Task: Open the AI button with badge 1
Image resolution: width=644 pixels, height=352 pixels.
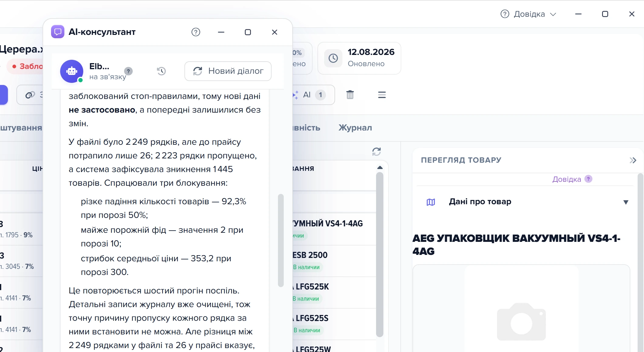Action: coord(313,95)
